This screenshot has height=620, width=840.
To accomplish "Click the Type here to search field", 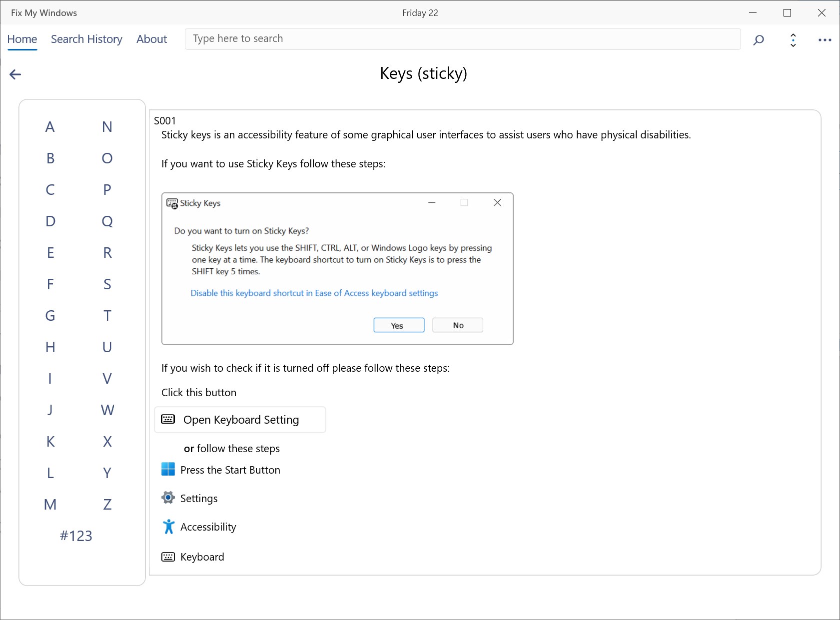I will click(462, 39).
